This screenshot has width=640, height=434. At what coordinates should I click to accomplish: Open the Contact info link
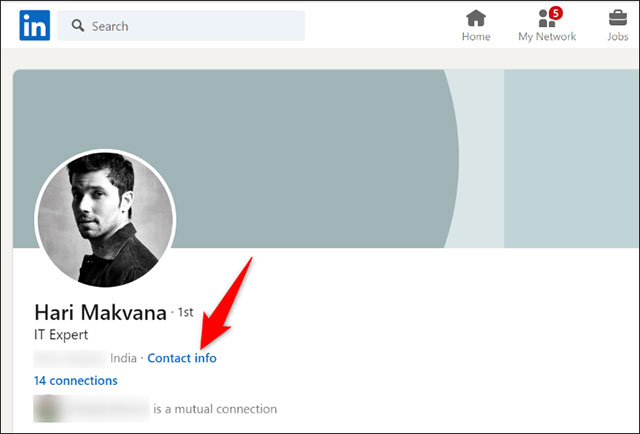coord(182,358)
